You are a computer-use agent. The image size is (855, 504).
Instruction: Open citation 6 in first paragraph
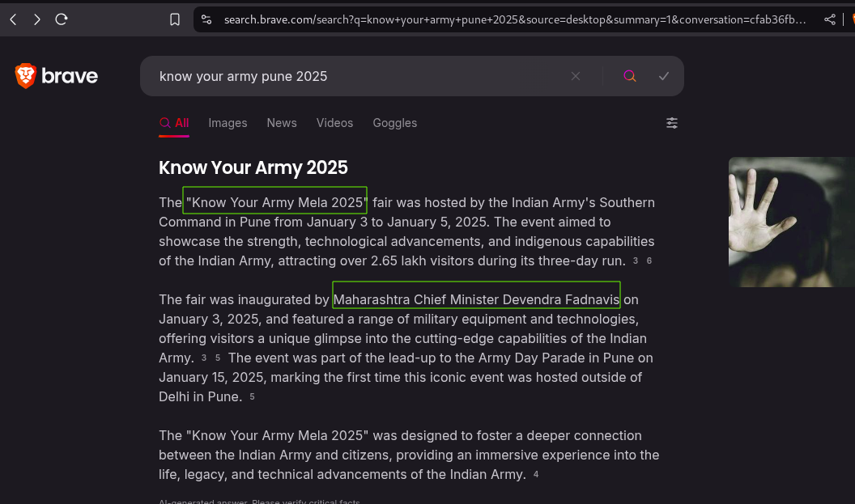point(649,261)
